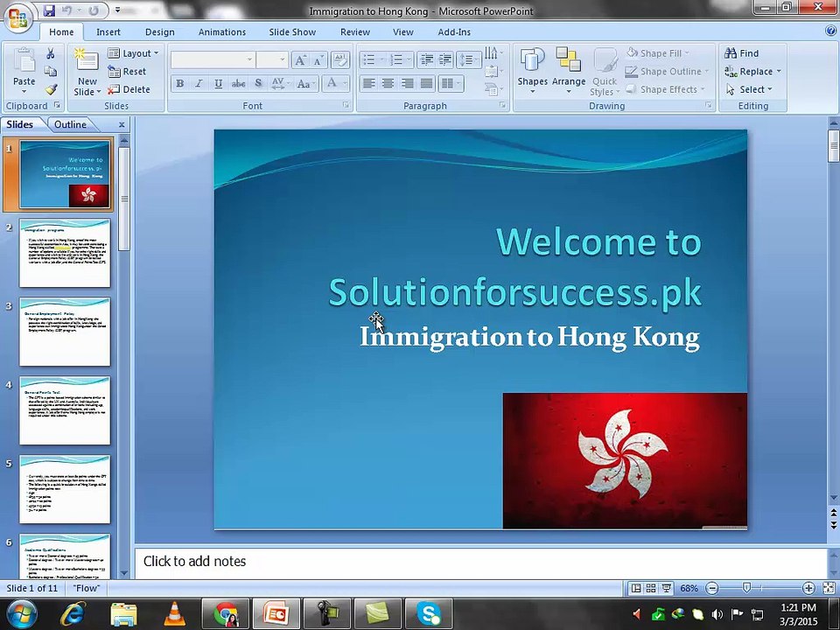Click zoom out minus button

click(712, 588)
